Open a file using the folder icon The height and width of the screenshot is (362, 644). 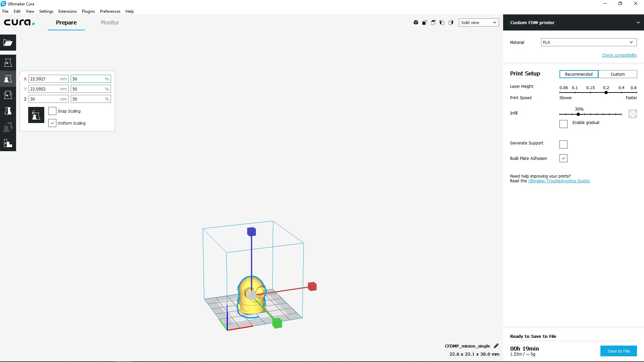point(8,43)
